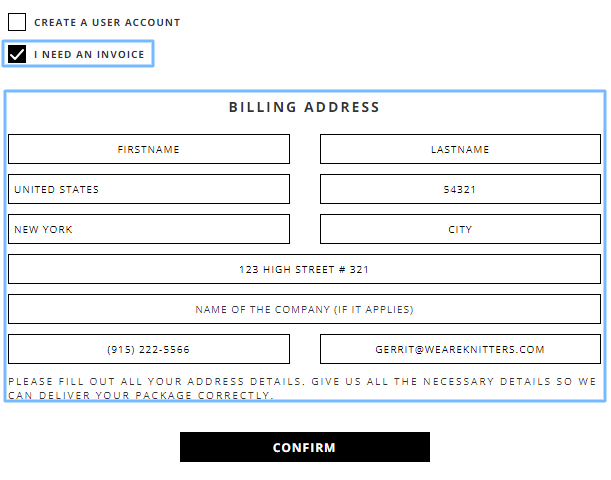Click the I Need an Invoice label

click(89, 55)
